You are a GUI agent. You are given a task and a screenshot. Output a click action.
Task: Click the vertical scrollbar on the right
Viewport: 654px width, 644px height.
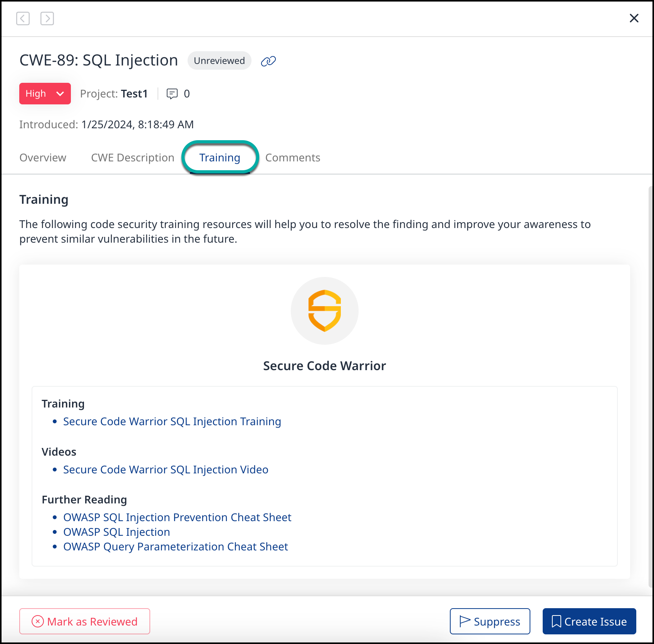[x=651, y=385]
